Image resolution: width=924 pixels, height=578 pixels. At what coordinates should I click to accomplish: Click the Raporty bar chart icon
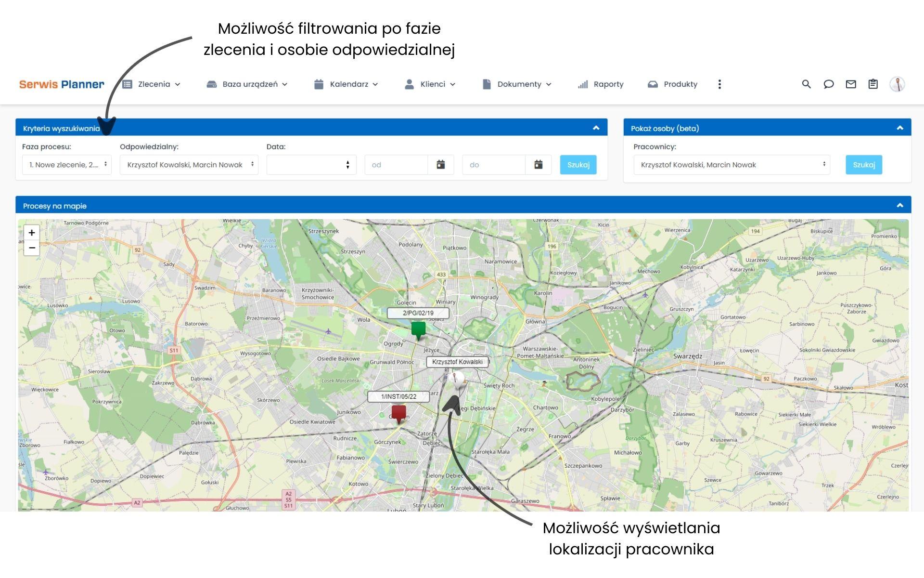[x=583, y=84]
